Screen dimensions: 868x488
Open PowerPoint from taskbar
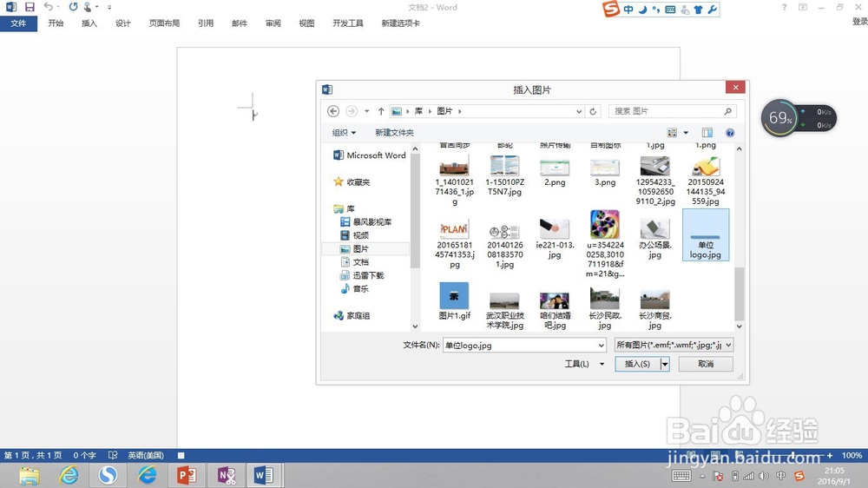tap(187, 475)
